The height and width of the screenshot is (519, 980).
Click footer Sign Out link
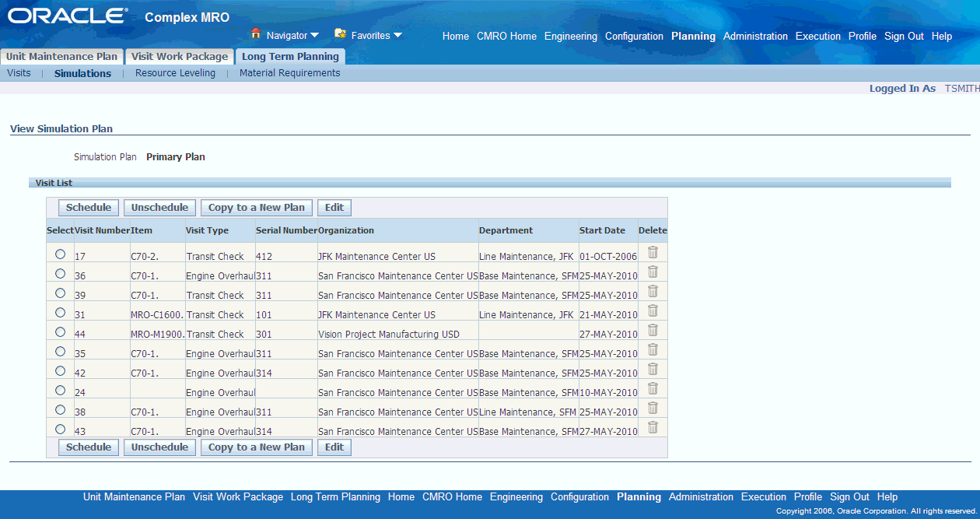(x=849, y=497)
